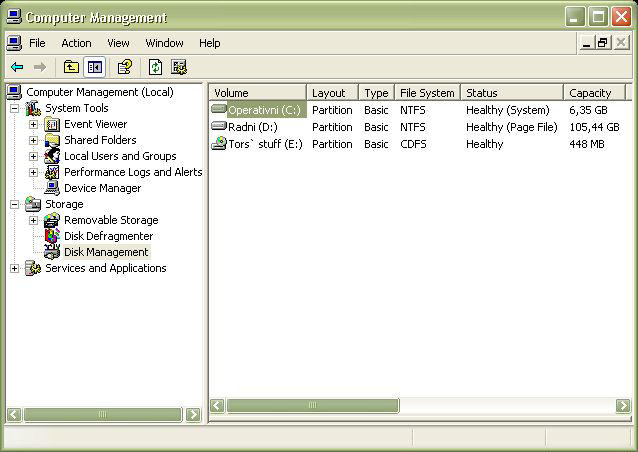Click the Up one level folder icon
638x452 pixels.
(71, 67)
